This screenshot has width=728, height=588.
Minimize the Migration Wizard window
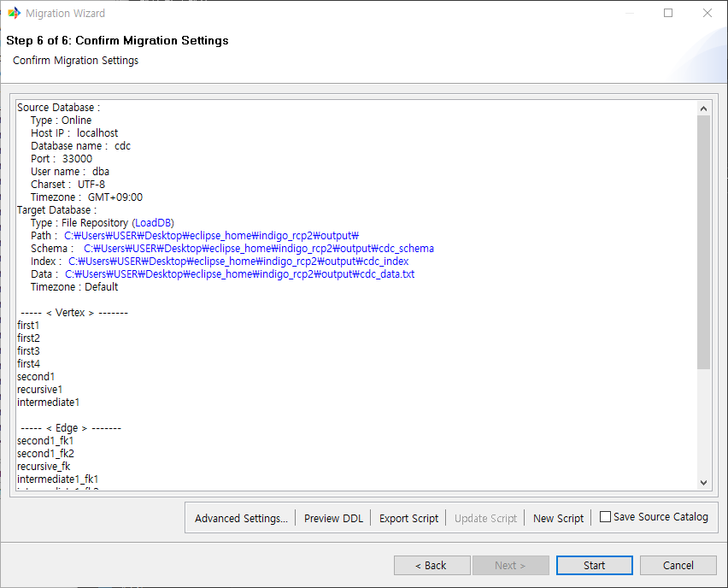(x=631, y=12)
